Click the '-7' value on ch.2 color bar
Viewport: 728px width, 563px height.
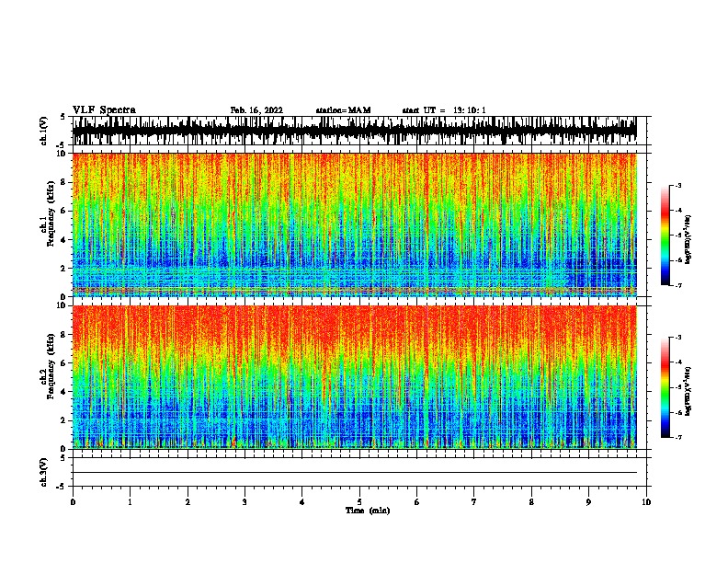[677, 438]
